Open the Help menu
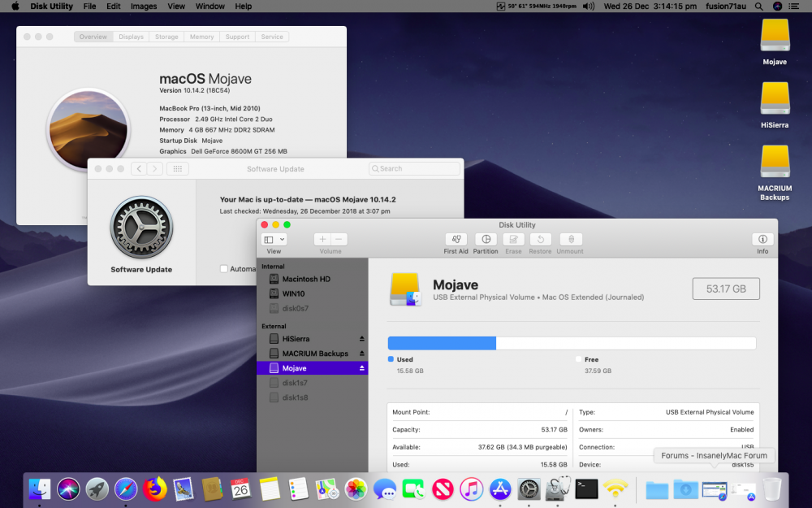The image size is (812, 508). pos(244,7)
